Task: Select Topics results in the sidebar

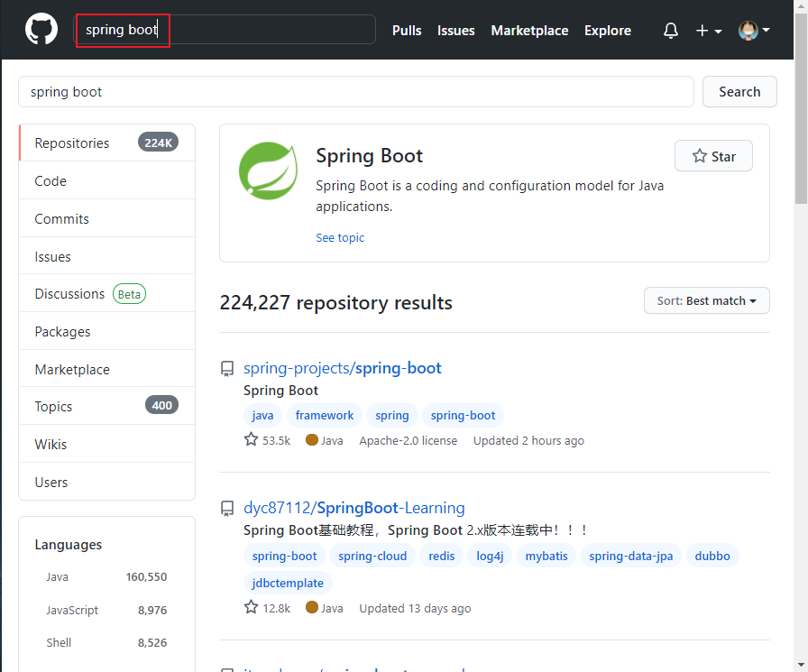Action: pos(106,406)
